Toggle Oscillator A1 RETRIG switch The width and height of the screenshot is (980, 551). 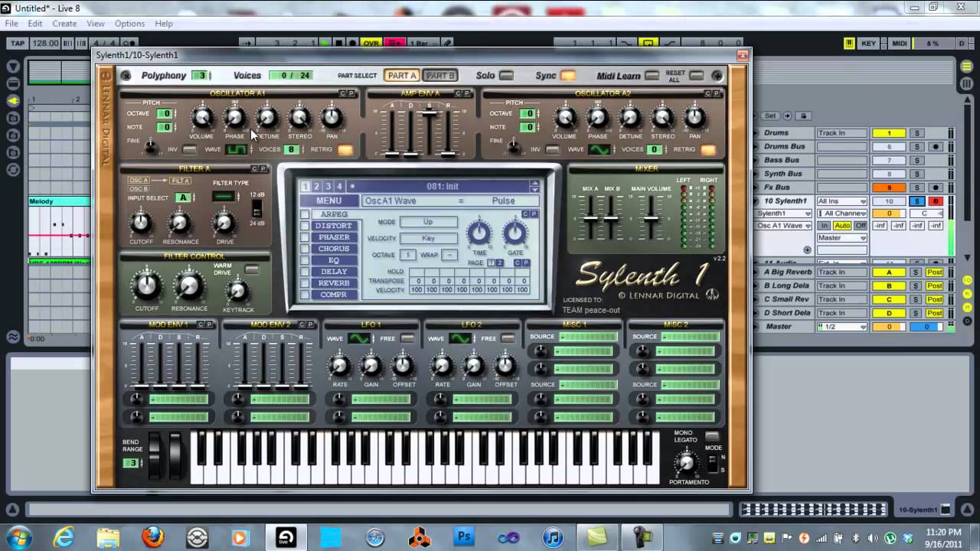(345, 149)
